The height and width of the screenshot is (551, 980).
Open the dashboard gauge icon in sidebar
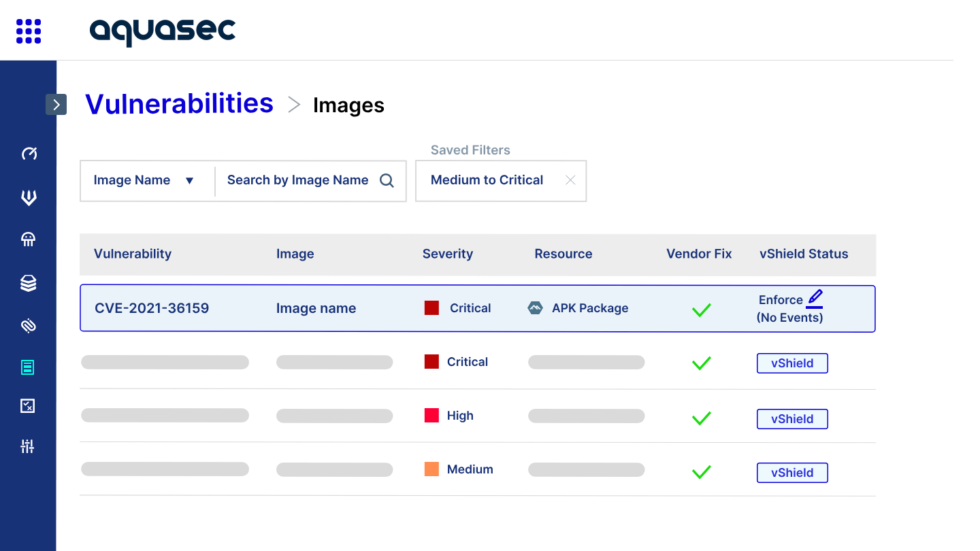point(29,154)
